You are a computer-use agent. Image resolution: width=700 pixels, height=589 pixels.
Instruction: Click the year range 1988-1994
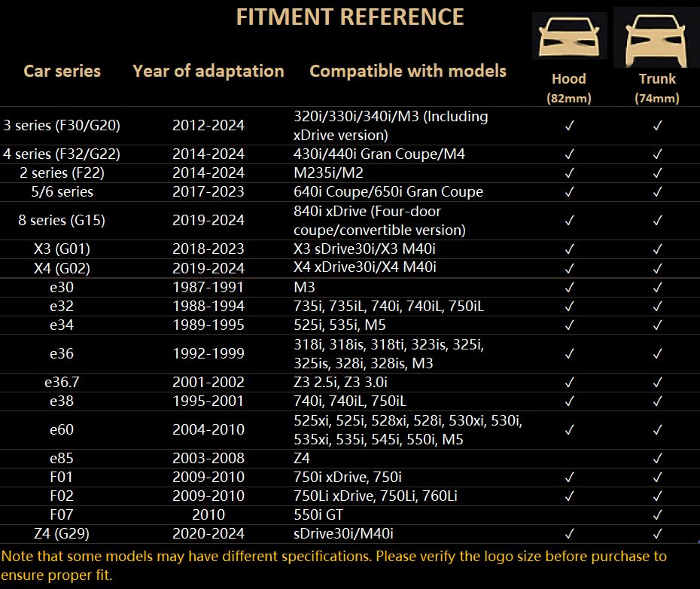point(208,306)
